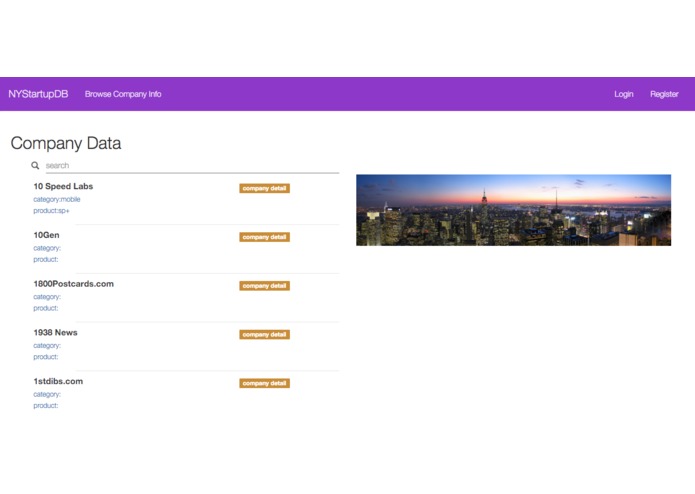This screenshot has width=695, height=494.
Task: View company detail for 10 Speed Labs
Action: [x=265, y=188]
